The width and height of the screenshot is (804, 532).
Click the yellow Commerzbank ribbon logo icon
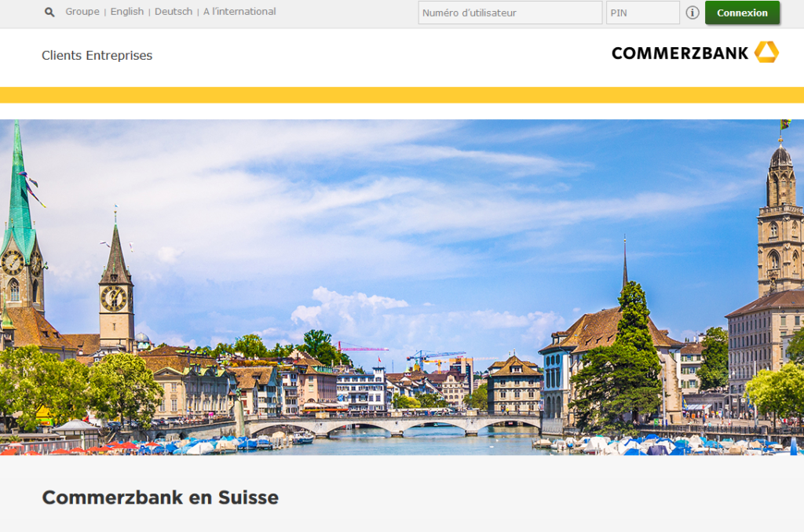(x=766, y=52)
